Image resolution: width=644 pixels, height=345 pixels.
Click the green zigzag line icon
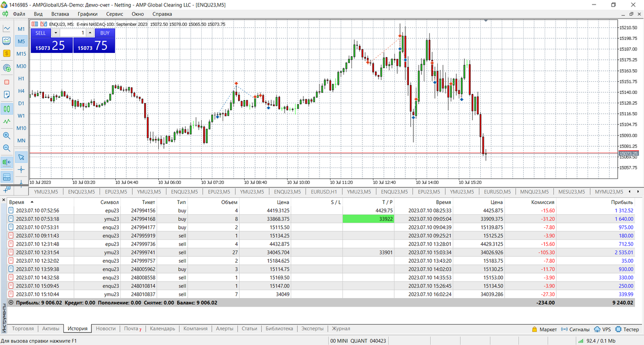(7, 121)
